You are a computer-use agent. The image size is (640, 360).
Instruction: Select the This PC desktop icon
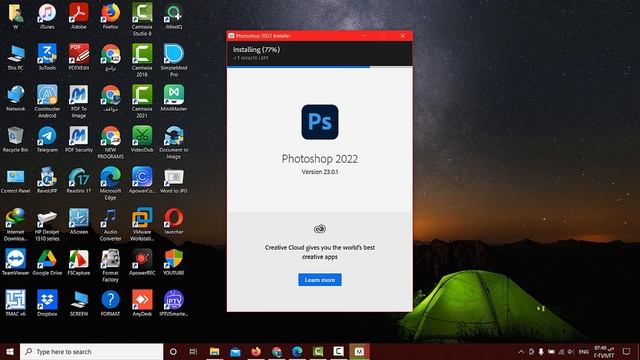point(16,58)
